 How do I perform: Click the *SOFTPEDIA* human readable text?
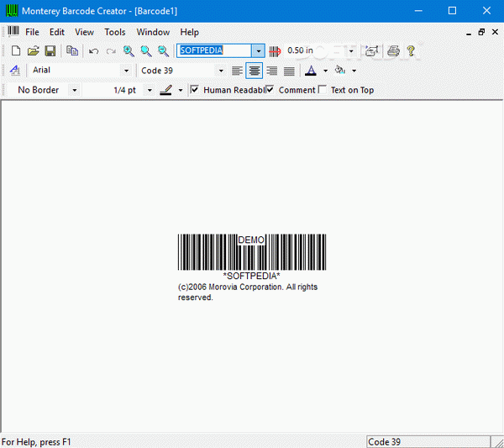tap(252, 276)
